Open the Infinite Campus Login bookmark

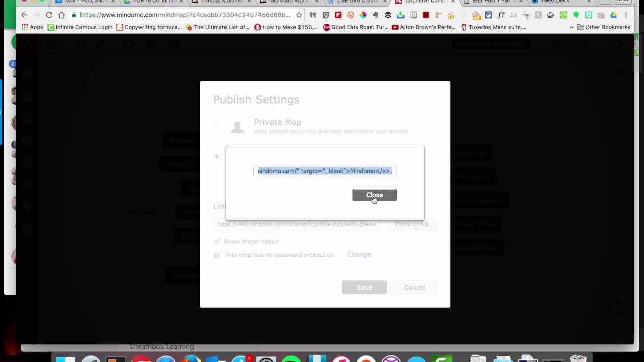pyautogui.click(x=80, y=27)
